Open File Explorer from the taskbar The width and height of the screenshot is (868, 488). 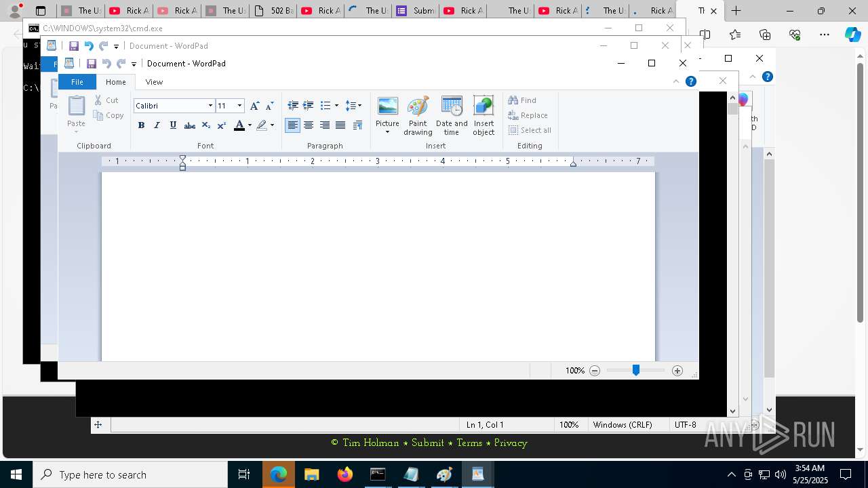tap(312, 474)
